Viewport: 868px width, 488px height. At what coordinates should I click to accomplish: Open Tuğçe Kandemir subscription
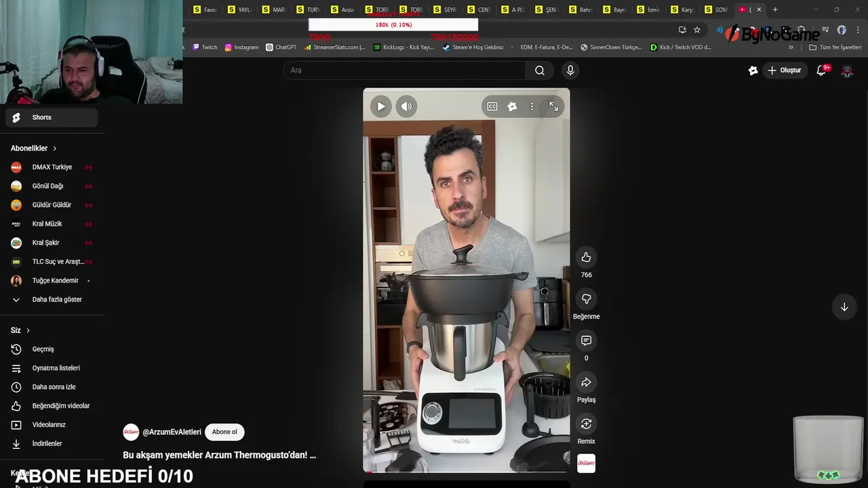52,281
